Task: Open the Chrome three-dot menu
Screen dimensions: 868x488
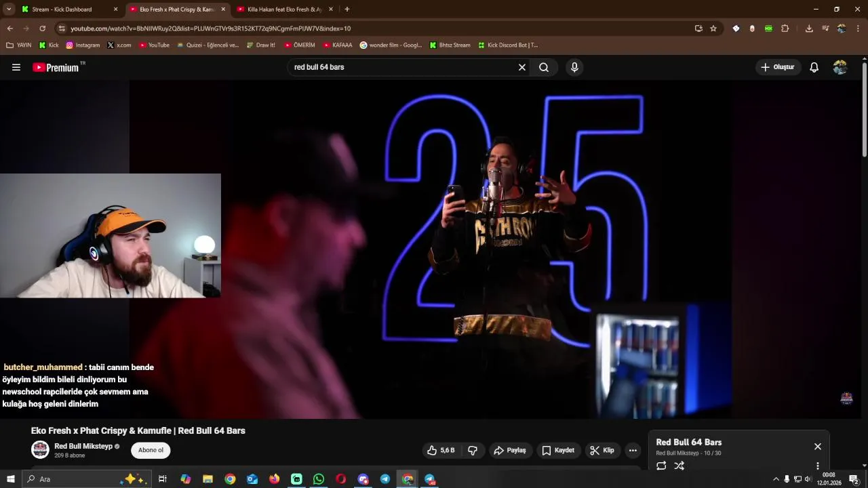Action: click(858, 28)
